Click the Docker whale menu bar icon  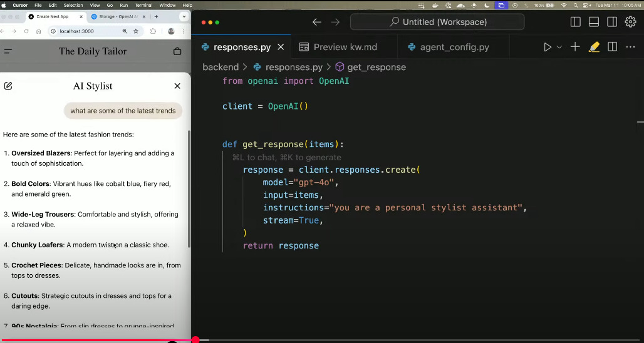pyautogui.click(x=435, y=6)
